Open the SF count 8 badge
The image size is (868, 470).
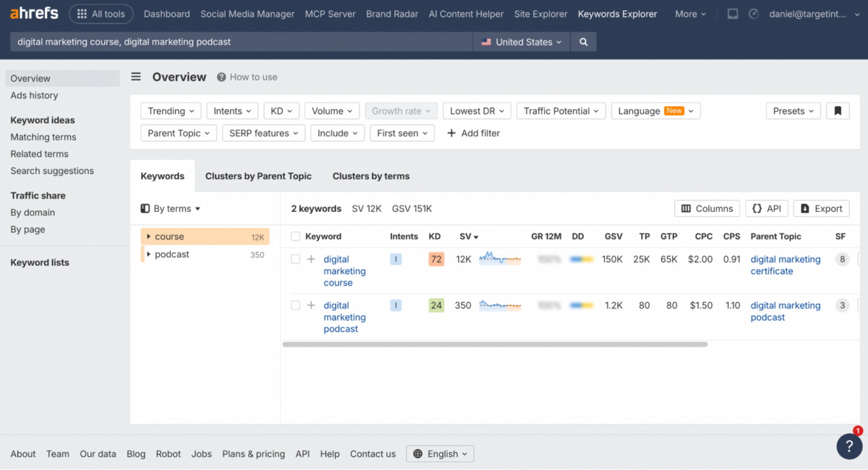(842, 259)
